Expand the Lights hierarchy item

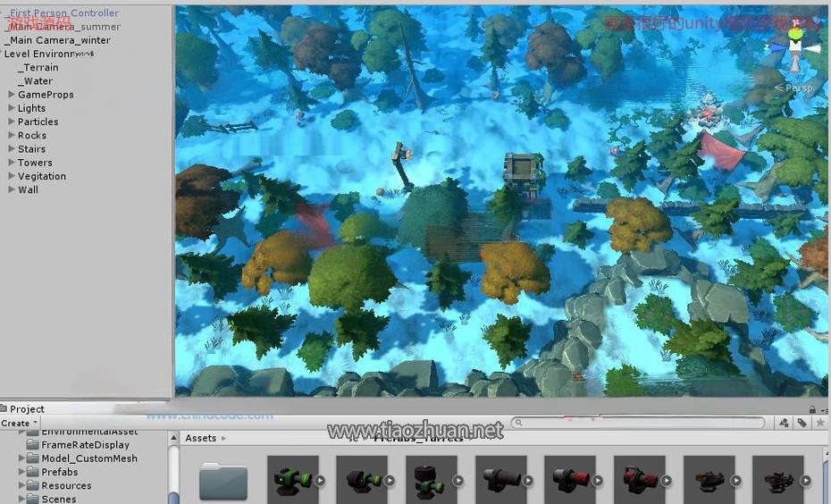point(12,107)
